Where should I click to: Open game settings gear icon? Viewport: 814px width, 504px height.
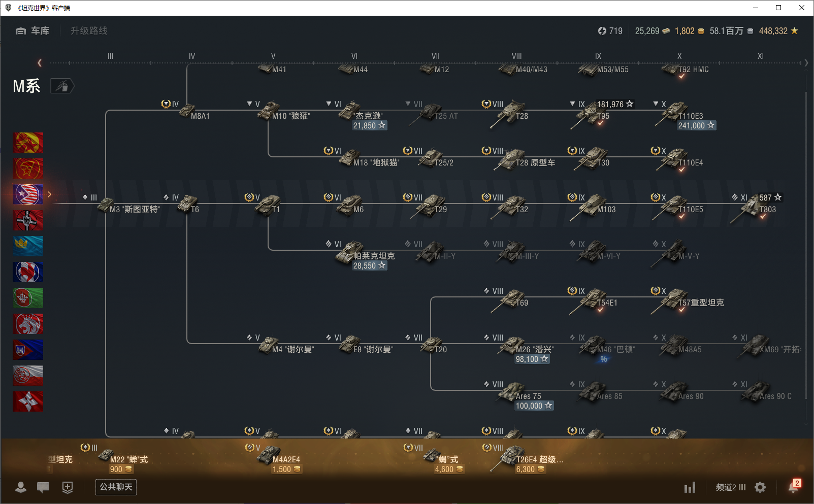[x=760, y=487]
